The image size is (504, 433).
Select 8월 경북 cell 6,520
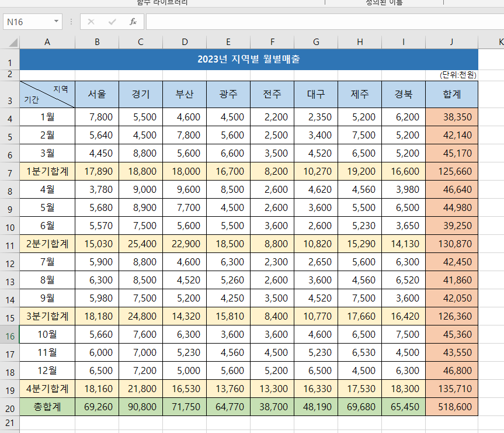[404, 280]
